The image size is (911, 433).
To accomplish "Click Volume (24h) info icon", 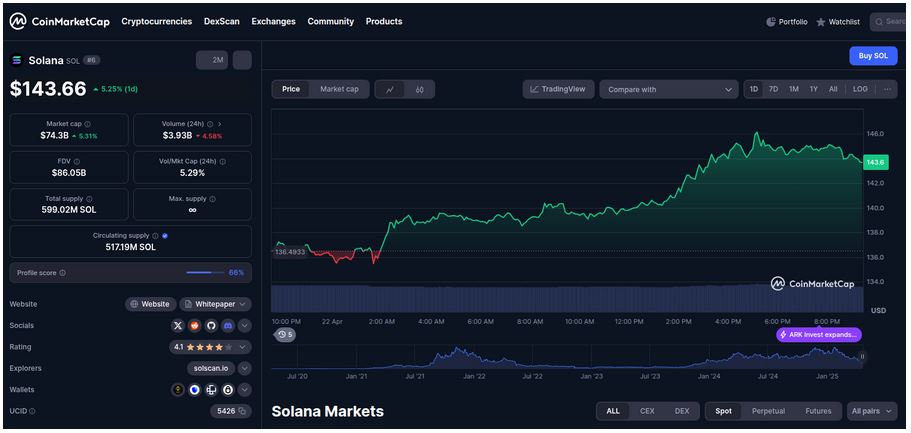I will pyautogui.click(x=210, y=124).
